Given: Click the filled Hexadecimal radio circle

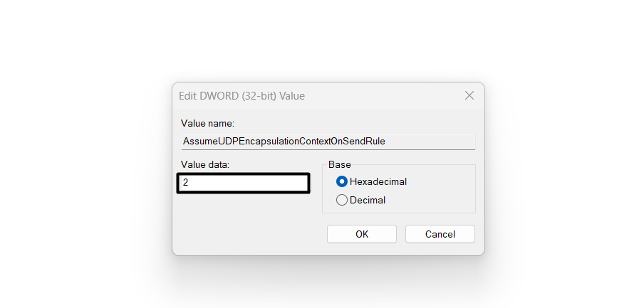Looking at the screenshot, I should click(x=342, y=181).
